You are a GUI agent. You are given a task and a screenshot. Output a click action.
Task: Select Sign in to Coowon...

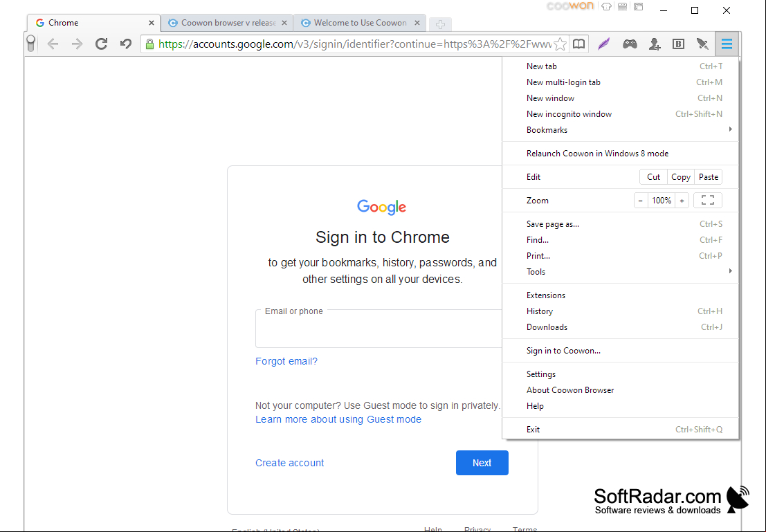[621, 351]
